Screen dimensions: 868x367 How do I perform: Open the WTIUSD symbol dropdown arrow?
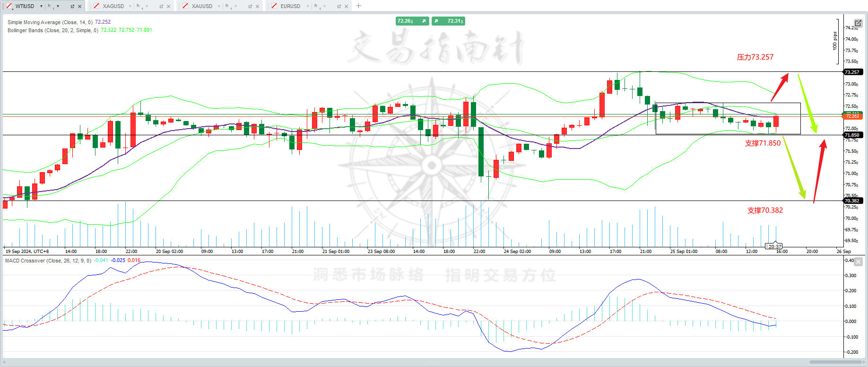[42, 6]
